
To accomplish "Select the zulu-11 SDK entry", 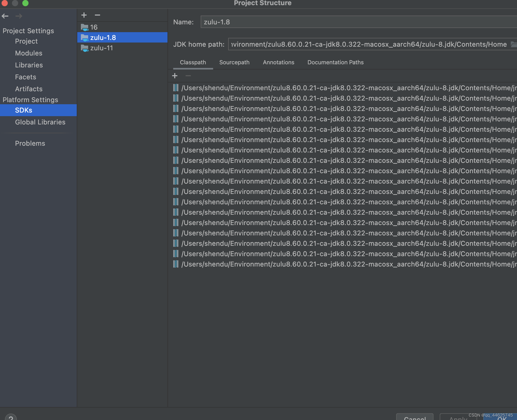I will pos(101,48).
